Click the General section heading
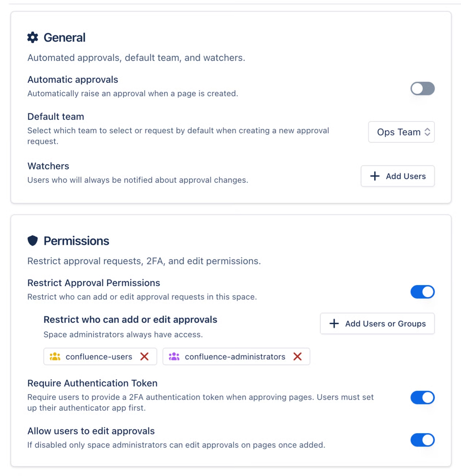This screenshot has height=476, width=461. click(x=65, y=37)
